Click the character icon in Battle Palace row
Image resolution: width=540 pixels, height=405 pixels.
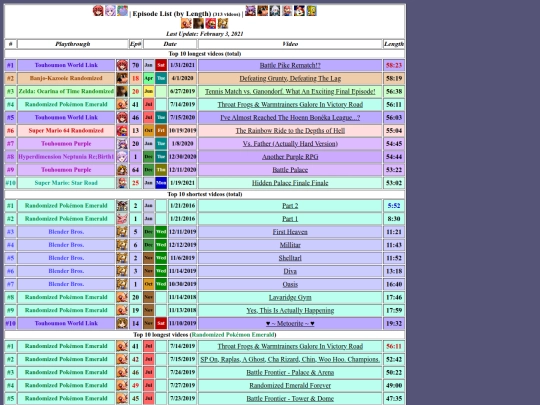point(122,170)
